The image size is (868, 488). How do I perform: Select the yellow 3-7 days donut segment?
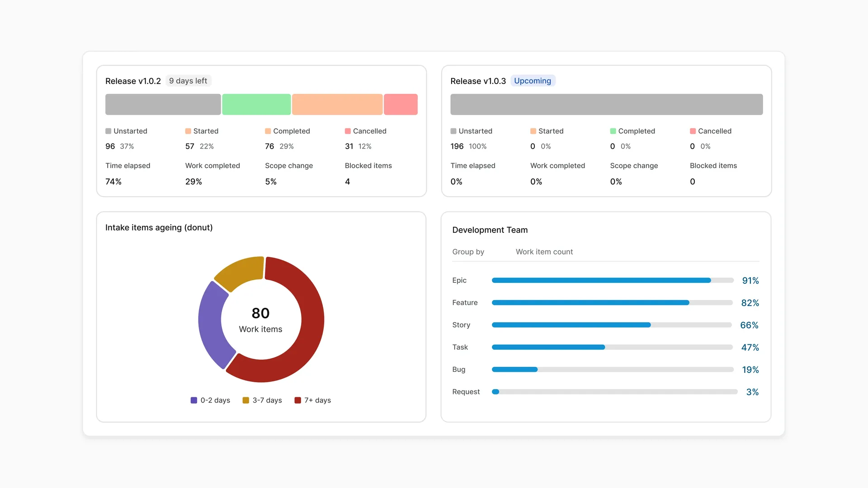point(242,271)
